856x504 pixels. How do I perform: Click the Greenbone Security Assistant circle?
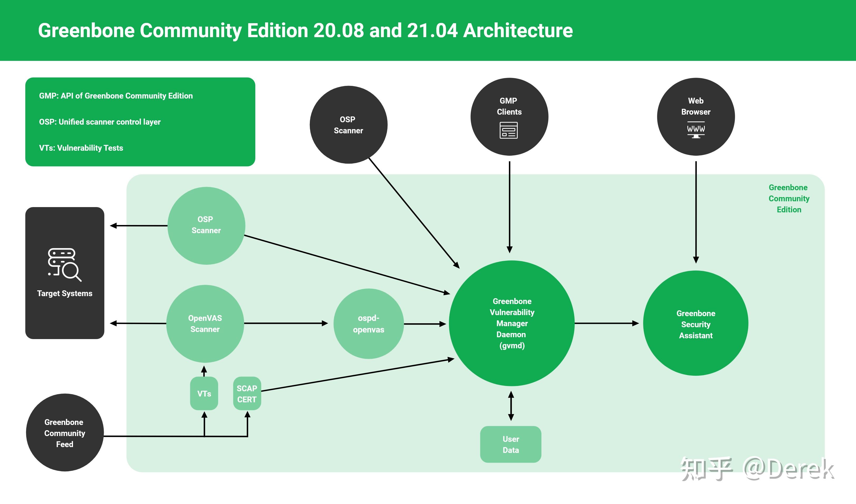[696, 323]
